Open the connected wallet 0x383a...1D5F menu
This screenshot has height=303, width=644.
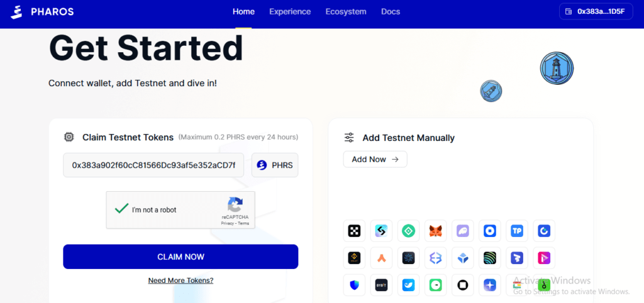click(x=595, y=12)
